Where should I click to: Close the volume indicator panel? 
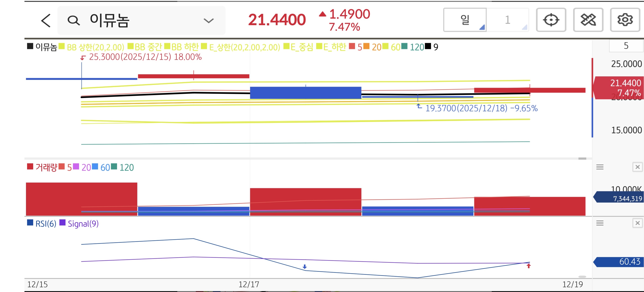[x=637, y=167]
